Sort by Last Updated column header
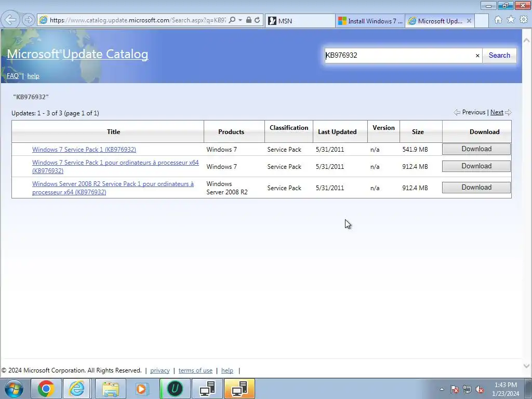The height and width of the screenshot is (399, 532). pyautogui.click(x=337, y=131)
